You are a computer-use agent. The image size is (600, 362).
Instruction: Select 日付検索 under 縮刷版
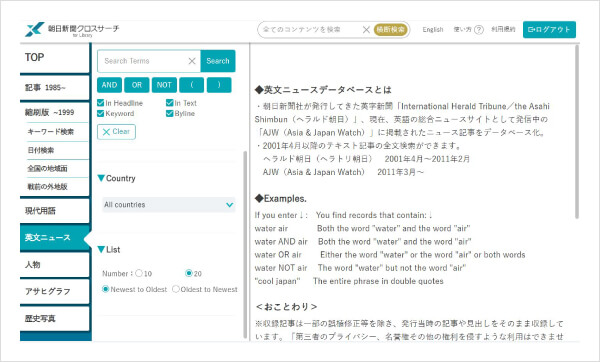point(41,150)
